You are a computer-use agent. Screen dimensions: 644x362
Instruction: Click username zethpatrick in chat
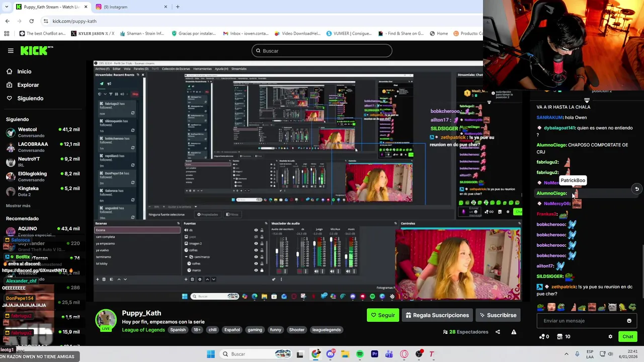(x=563, y=287)
